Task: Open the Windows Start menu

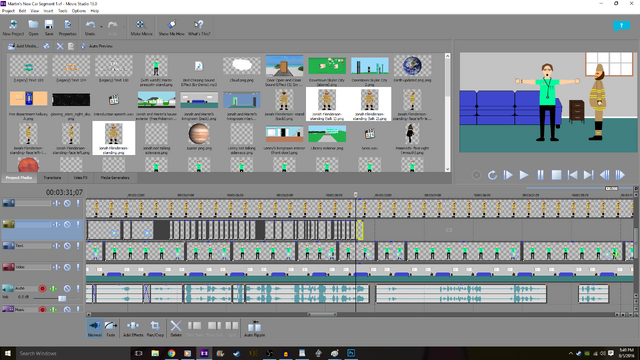Action: (x=8, y=353)
